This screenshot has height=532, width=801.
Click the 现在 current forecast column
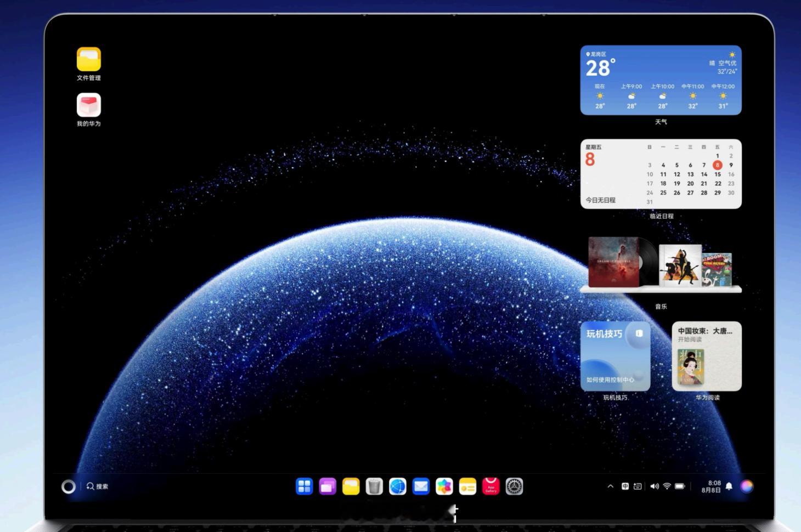tap(600, 96)
